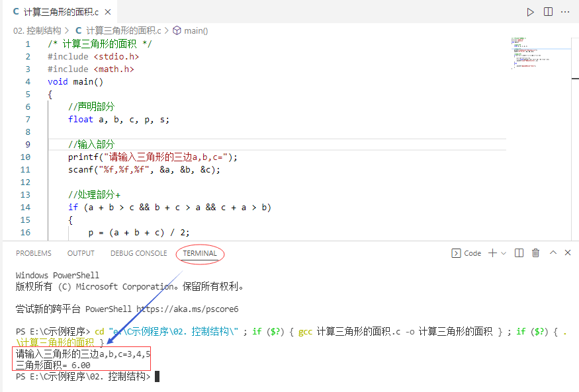Click line number 4 in gutter

pyautogui.click(x=28, y=82)
